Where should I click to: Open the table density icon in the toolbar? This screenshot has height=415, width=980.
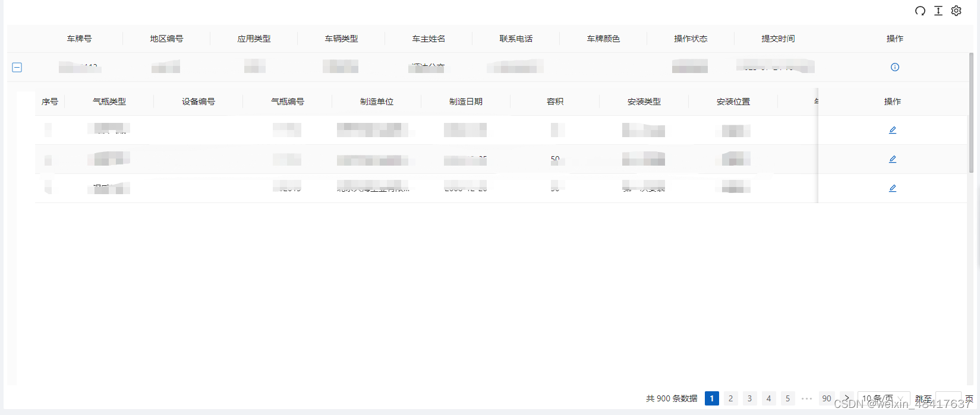click(938, 11)
